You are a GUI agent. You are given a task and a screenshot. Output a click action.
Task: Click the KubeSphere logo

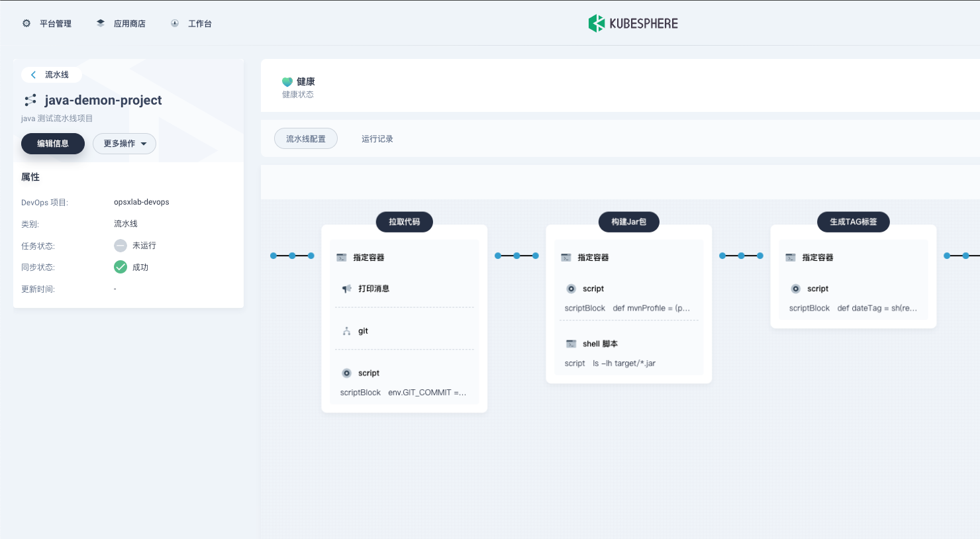[633, 23]
